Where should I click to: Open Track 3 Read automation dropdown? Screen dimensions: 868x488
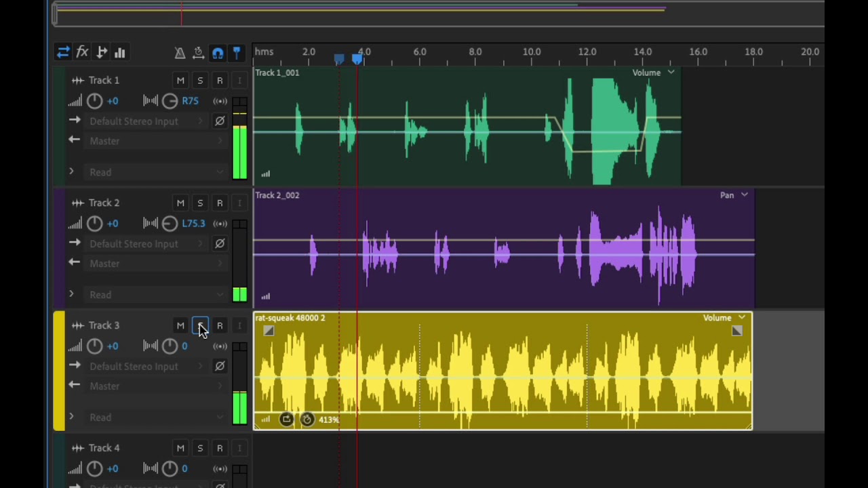tap(155, 418)
